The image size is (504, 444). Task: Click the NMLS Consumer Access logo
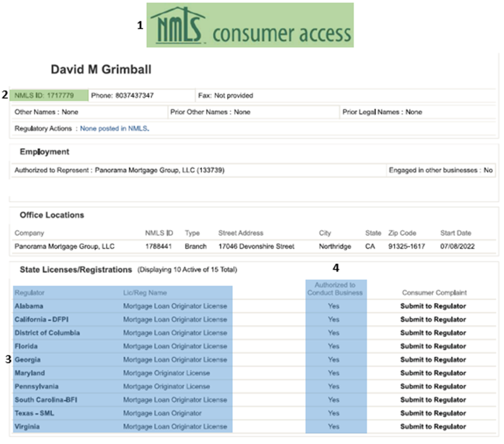(x=250, y=25)
